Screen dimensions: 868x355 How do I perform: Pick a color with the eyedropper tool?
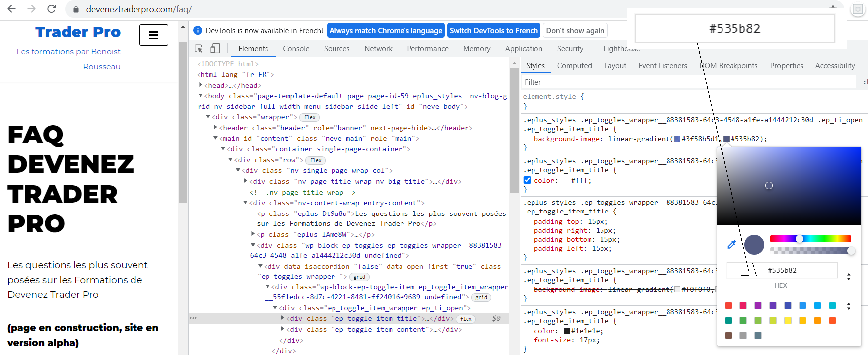point(731,244)
